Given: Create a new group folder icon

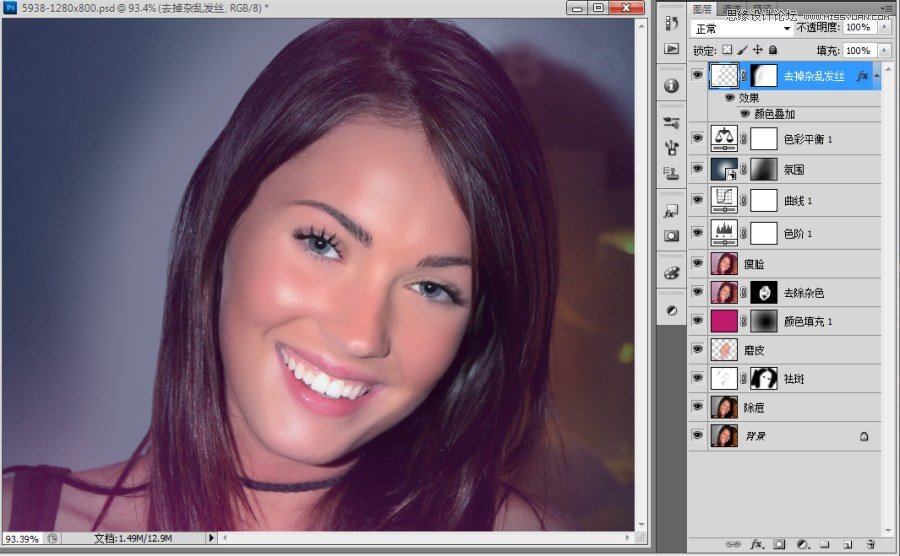Looking at the screenshot, I should click(824, 543).
